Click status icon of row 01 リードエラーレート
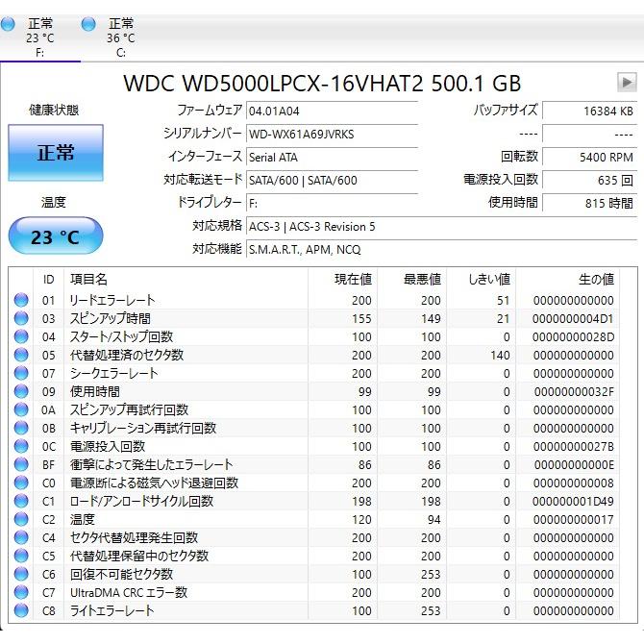Screen dimensions: 644x644 [21, 300]
